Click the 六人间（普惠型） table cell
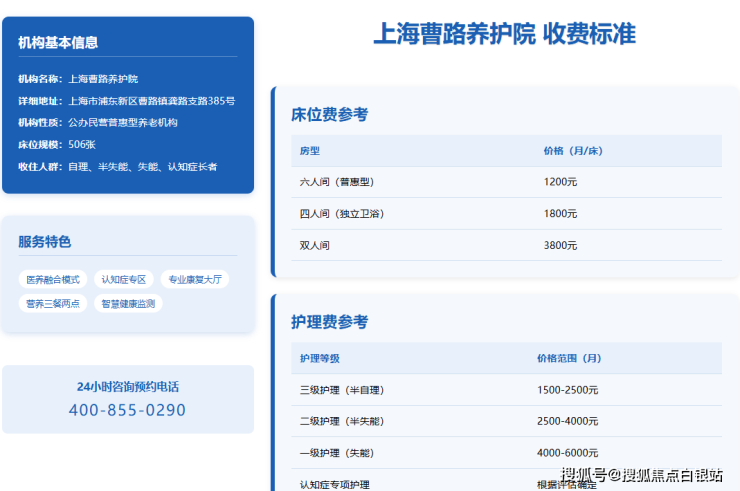Image resolution: width=740 pixels, height=491 pixels. 336,182
